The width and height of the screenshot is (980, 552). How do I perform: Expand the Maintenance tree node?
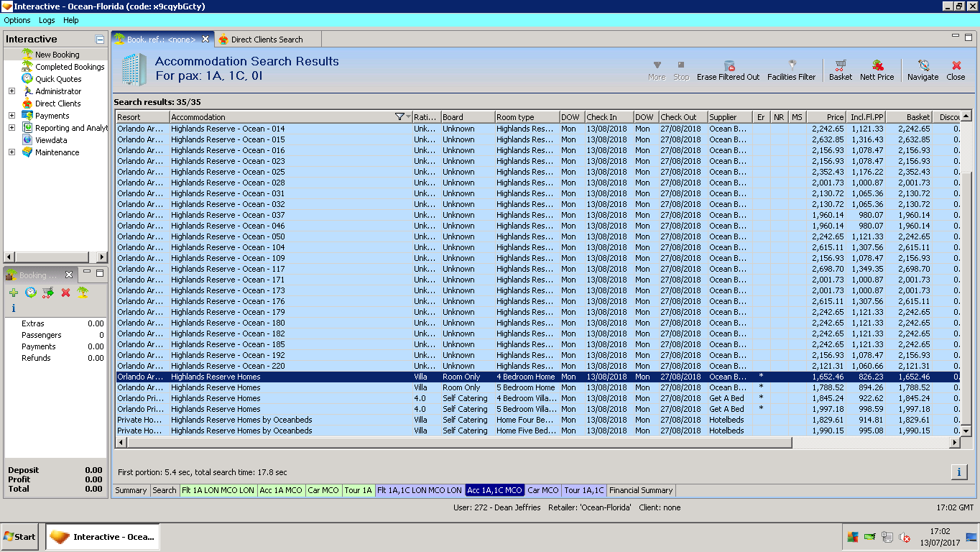pos(11,152)
